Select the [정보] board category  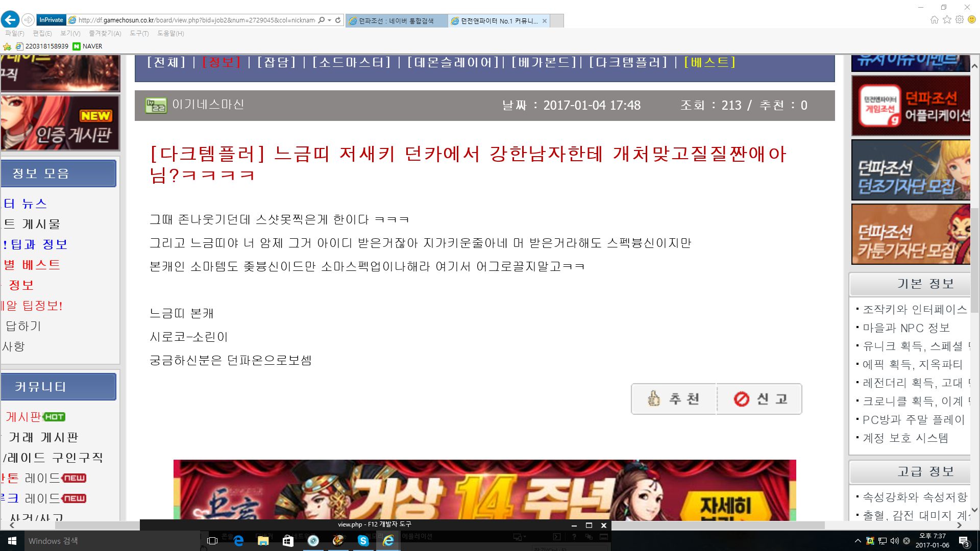tap(221, 62)
